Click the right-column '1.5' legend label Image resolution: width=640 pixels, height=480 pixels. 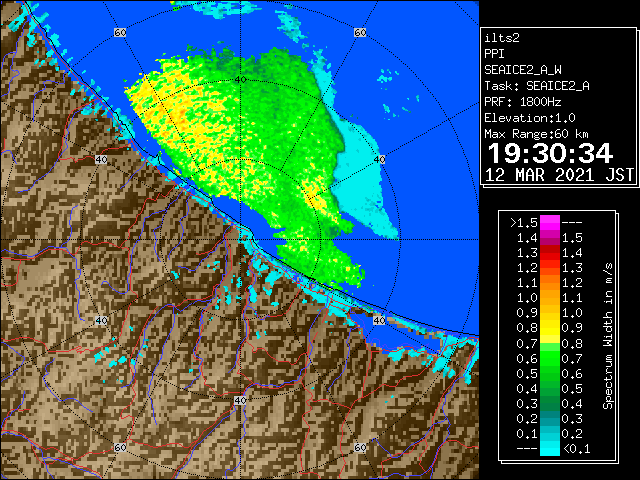pyautogui.click(x=572, y=238)
